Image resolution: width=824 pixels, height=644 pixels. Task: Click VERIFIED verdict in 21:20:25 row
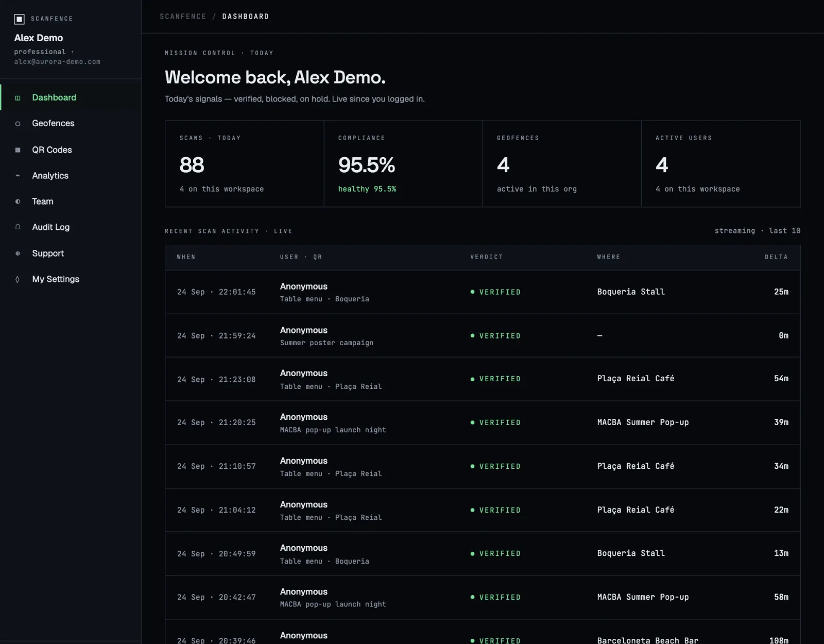point(495,422)
